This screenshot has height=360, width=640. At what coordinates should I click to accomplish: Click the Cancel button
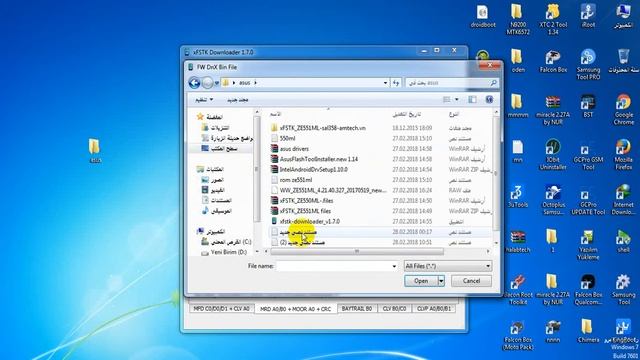pos(471,281)
